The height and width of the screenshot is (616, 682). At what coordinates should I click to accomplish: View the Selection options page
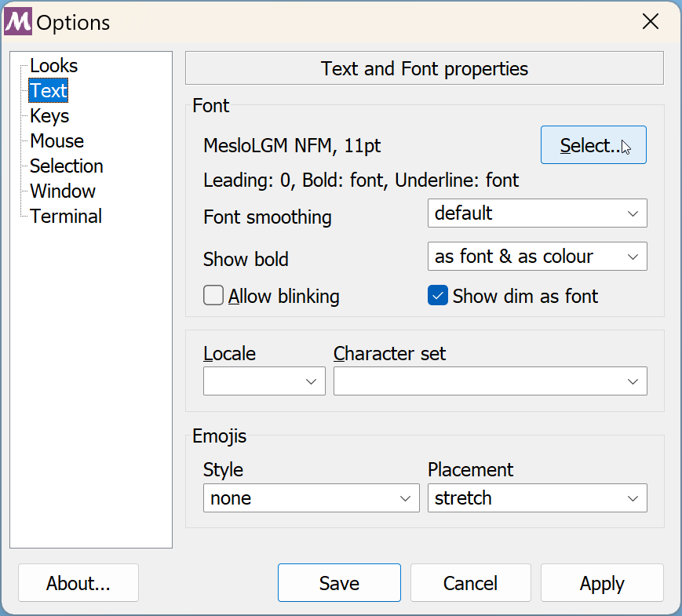[65, 166]
